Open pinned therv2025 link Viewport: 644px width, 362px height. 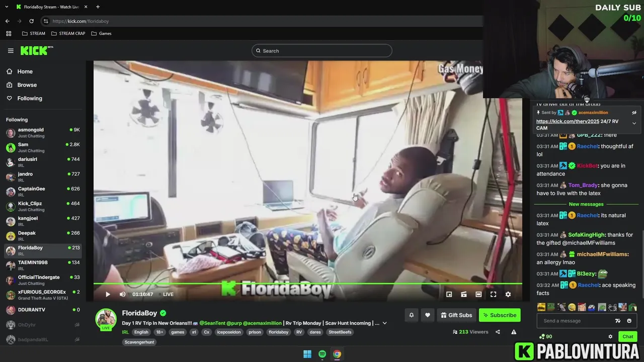[568, 121]
